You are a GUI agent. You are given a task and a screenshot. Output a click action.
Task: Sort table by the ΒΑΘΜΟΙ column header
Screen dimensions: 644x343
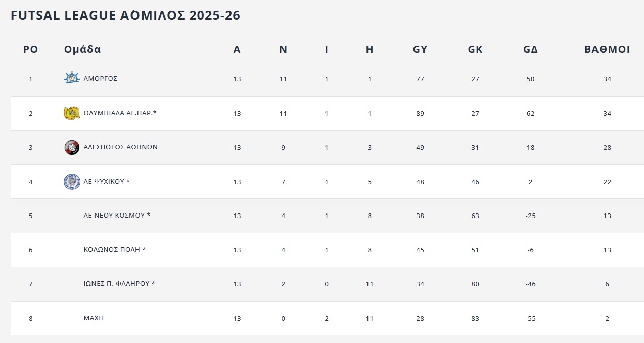click(607, 49)
